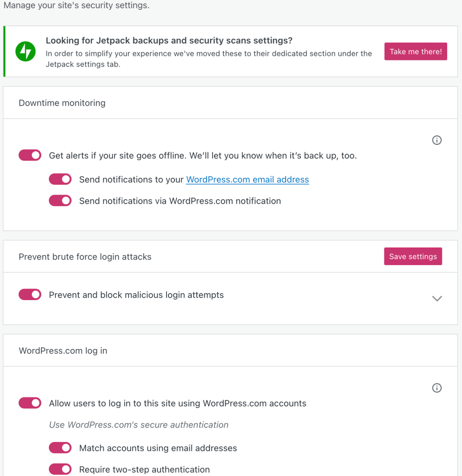Open info icon in Downtime monitoring section
462x476 pixels.
[436, 140]
